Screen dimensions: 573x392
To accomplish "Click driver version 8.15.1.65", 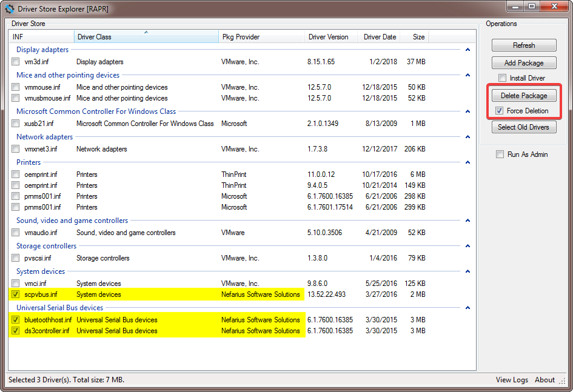I will coord(321,62).
